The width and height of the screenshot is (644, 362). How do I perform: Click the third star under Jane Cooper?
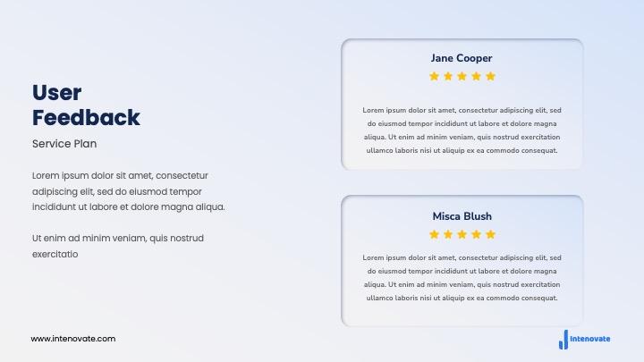(x=462, y=76)
